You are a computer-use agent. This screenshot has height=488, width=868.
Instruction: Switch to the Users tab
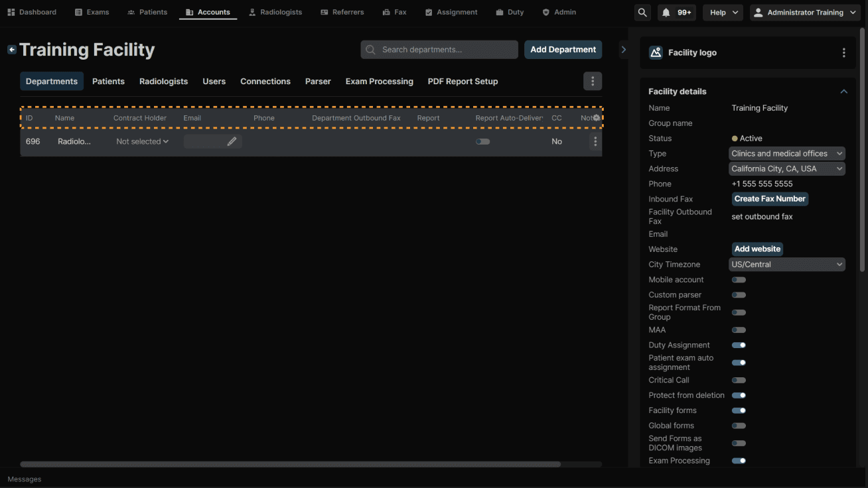(x=214, y=82)
